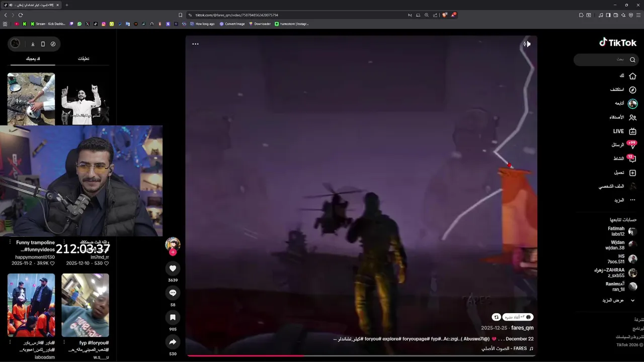This screenshot has width=644, height=362.
Task: Open Friends (الأصدقاء) in sidebar
Action: tap(623, 117)
